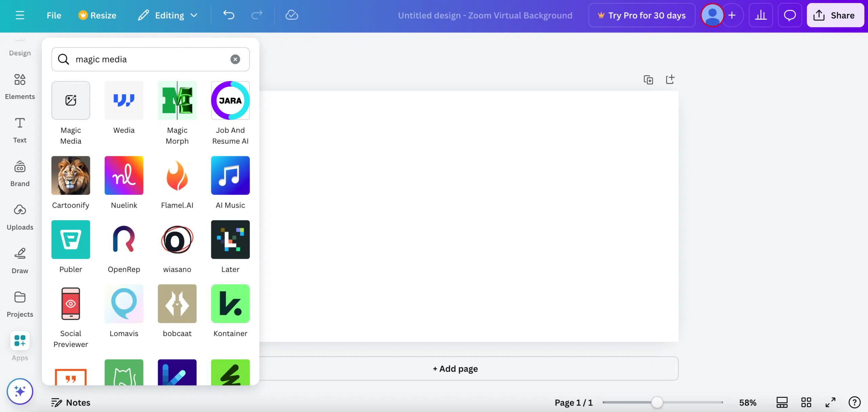This screenshot has height=412, width=868.
Task: Open the Cartoonify app
Action: [71, 183]
